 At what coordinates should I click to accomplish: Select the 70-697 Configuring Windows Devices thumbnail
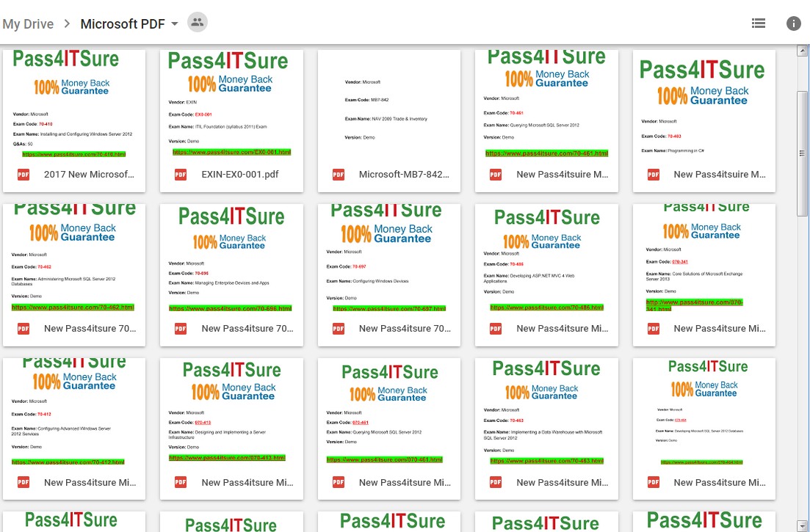tap(389, 258)
